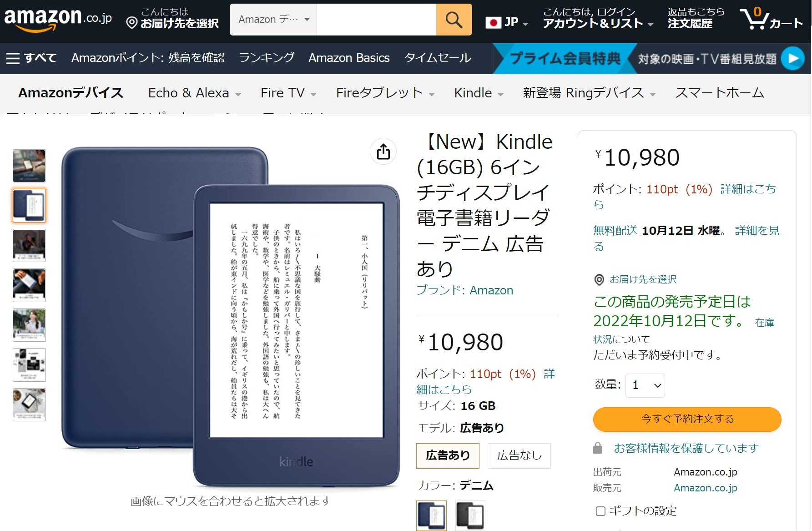
Task: Click the 今すぐ予約注文する button
Action: [686, 419]
